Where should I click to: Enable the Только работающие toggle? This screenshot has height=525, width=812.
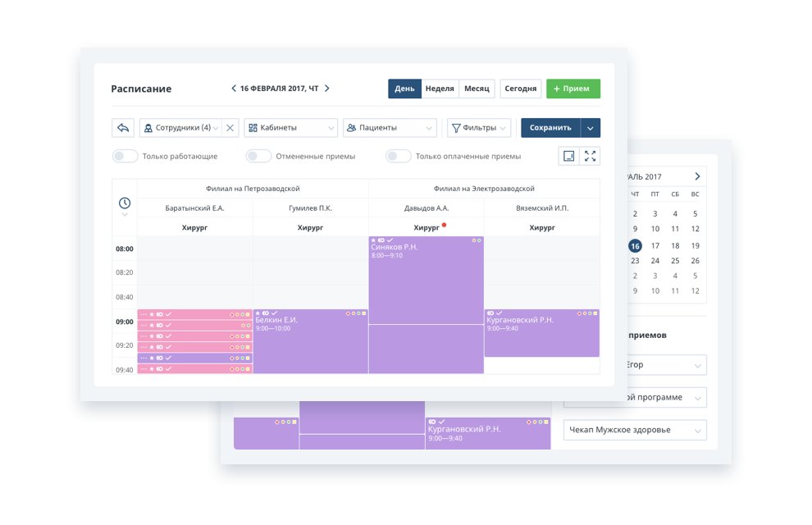125,156
